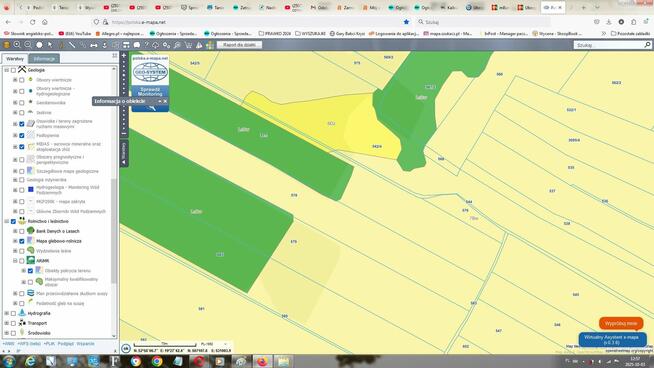This screenshot has height=368, width=654.
Task: Click the plus on the map zoom slider
Action: 124,55
